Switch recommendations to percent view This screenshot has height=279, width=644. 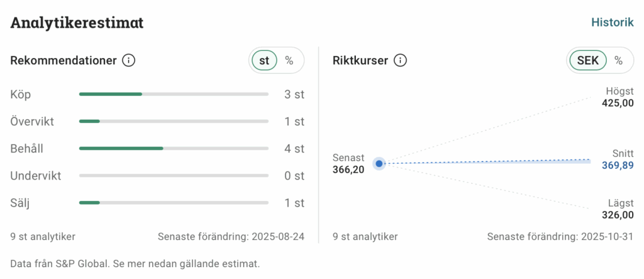[x=289, y=61]
